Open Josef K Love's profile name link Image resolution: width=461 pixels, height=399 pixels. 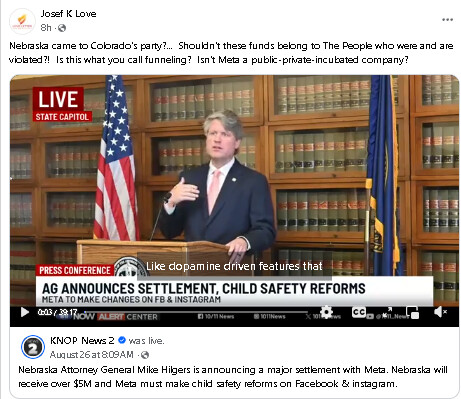pos(68,14)
